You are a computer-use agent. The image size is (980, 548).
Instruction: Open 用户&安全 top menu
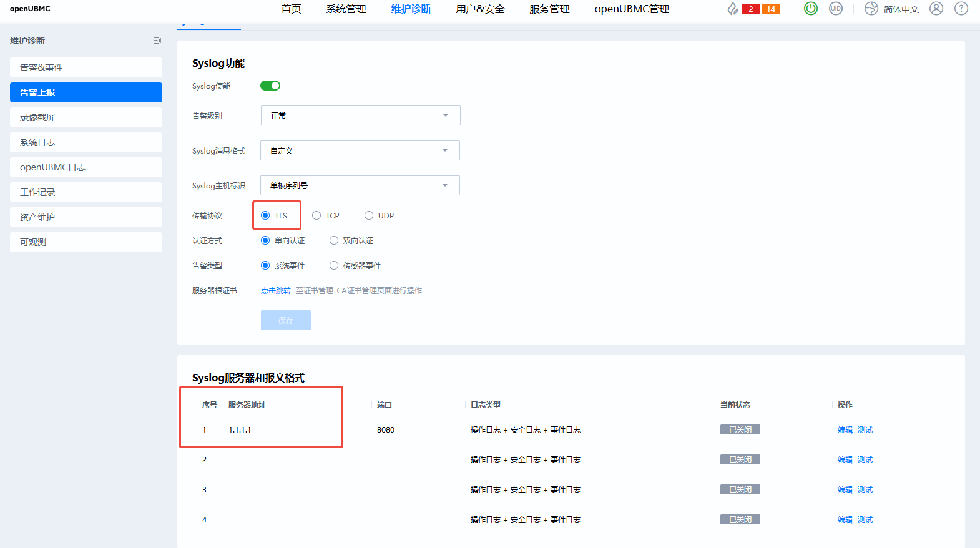pos(481,9)
